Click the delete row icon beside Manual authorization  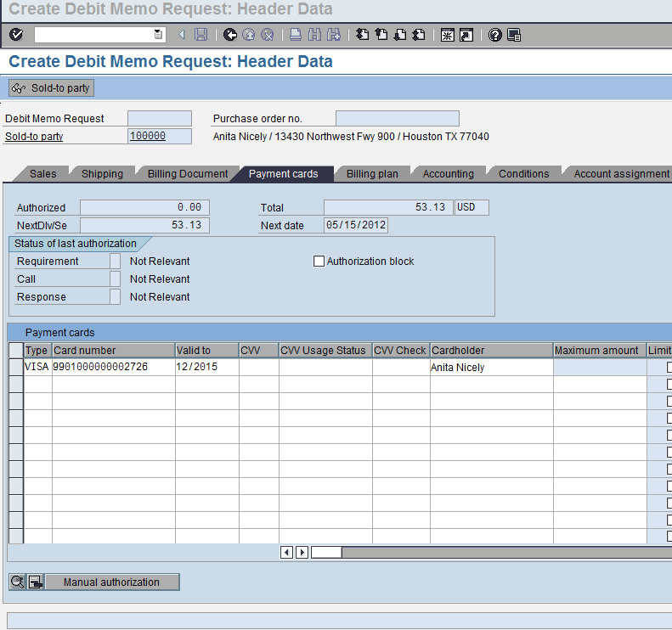click(36, 582)
